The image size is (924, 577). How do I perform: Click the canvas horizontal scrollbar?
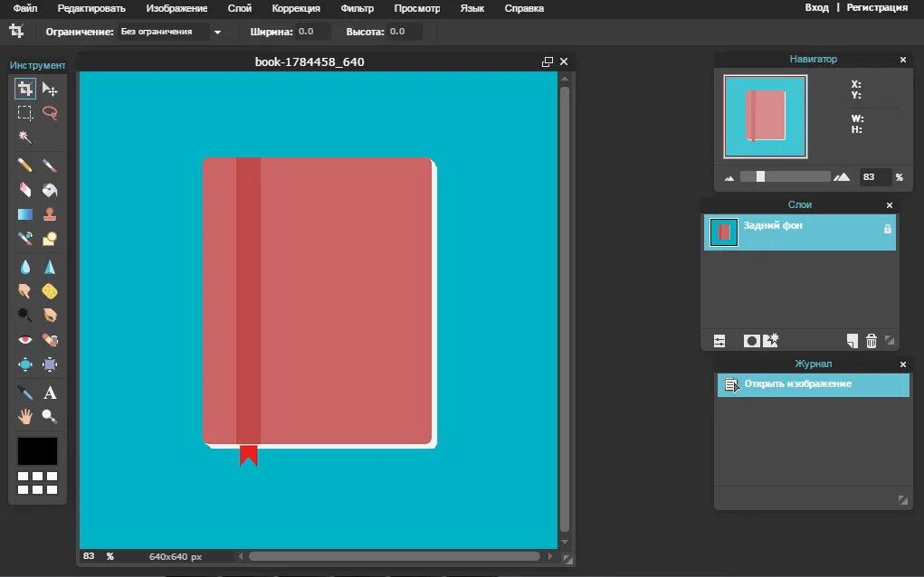click(x=395, y=556)
